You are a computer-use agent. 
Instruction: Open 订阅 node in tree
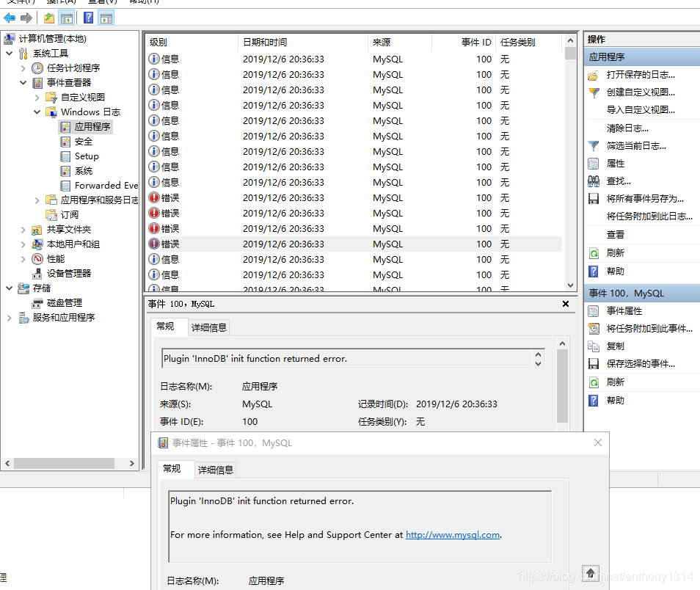[x=70, y=215]
